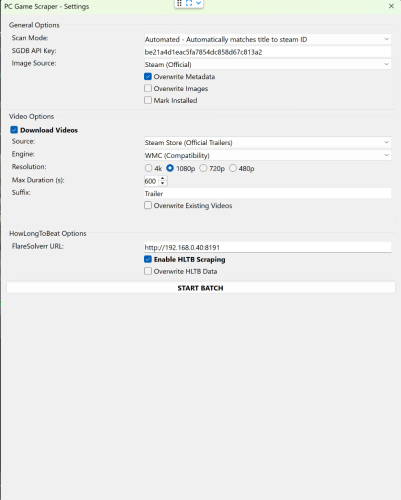401x500 pixels.
Task: Click the fullscreen capture icon in top toolbar
Action: 189,3
